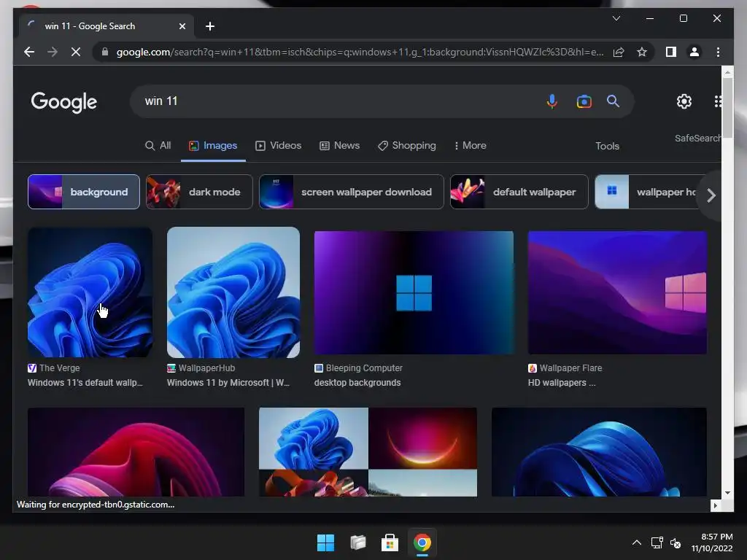Open the tab search dropdown arrow

(616, 18)
